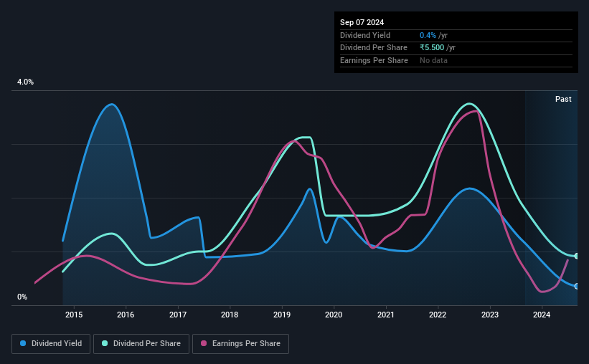Select the Dividend Yield endpoint marker
Image resolution: width=589 pixels, height=364 pixels.
(577, 287)
